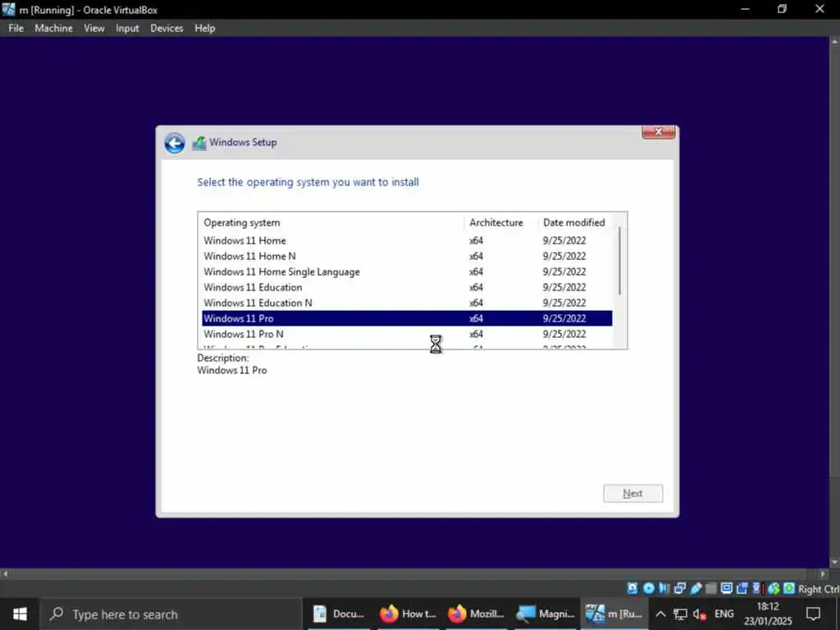Select the highlighted Windows 11 Pro row
The height and width of the screenshot is (630, 840).
coord(407,318)
